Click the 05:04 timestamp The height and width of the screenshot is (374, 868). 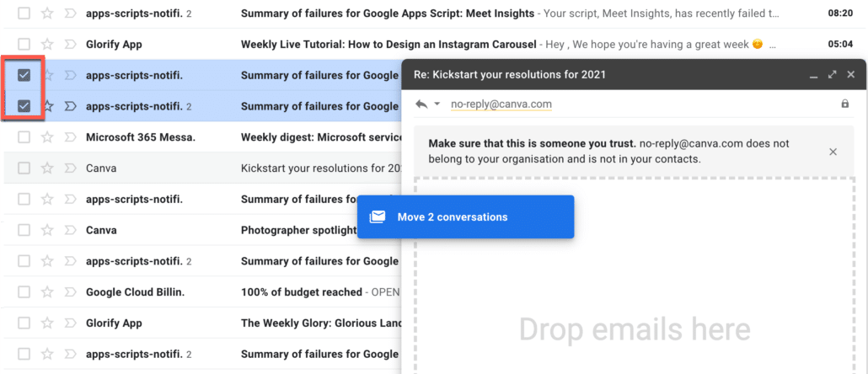coord(839,45)
